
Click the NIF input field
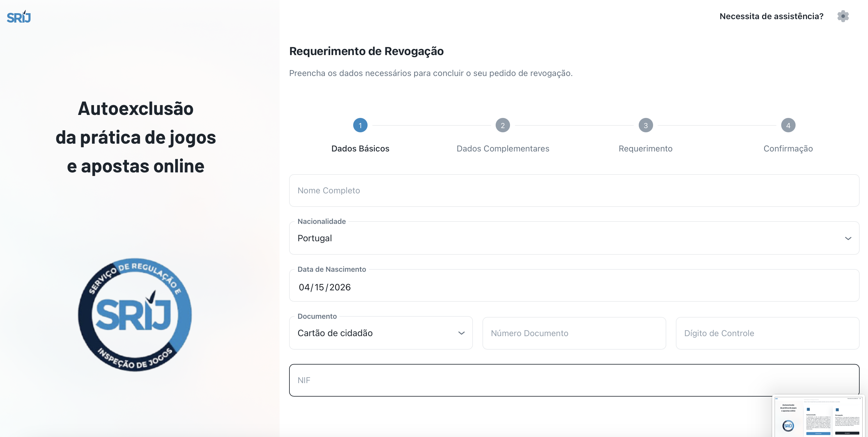click(x=574, y=380)
